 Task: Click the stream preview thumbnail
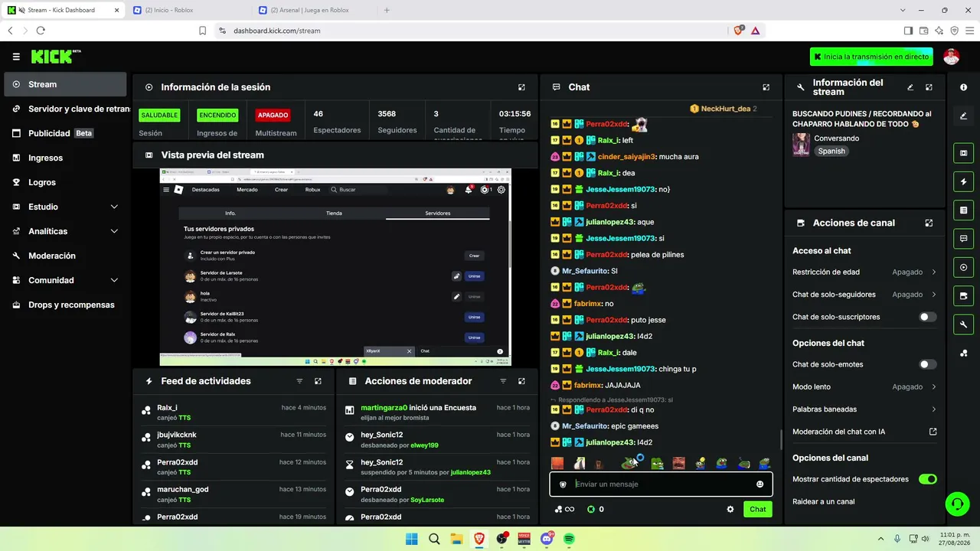pyautogui.click(x=335, y=267)
